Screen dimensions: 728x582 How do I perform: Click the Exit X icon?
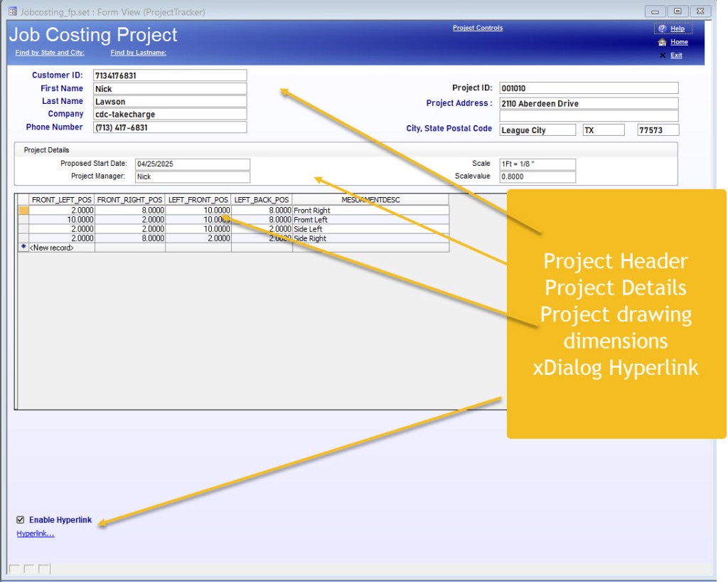pyautogui.click(x=663, y=55)
